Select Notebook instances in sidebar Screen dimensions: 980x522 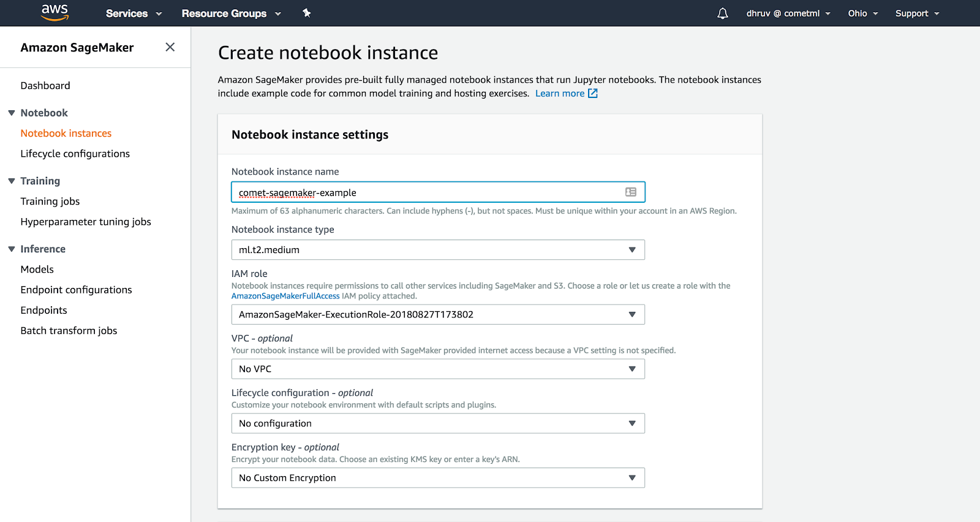pyautogui.click(x=66, y=133)
